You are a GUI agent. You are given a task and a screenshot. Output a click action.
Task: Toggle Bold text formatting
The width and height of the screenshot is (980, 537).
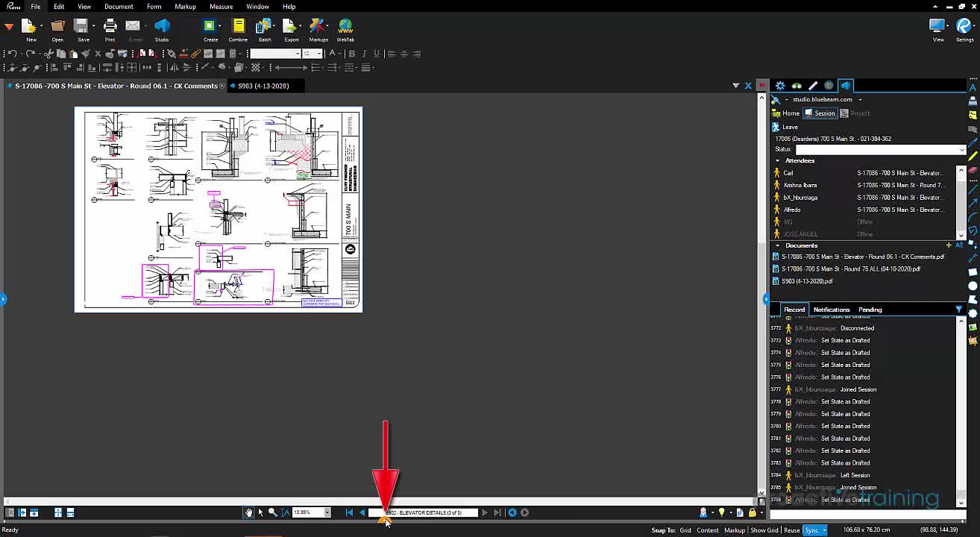point(352,54)
